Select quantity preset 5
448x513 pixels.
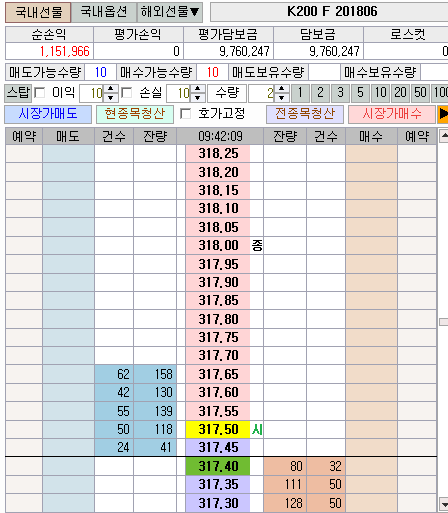click(x=360, y=93)
